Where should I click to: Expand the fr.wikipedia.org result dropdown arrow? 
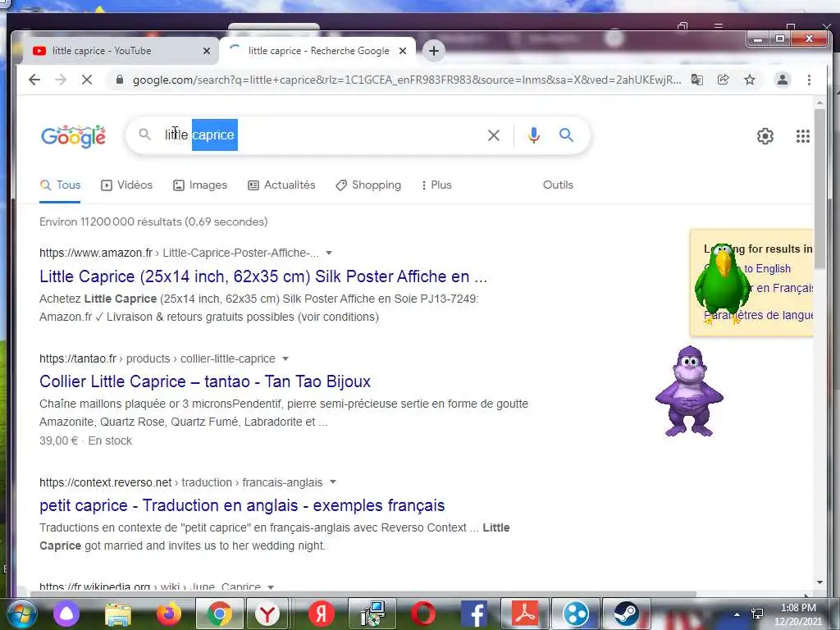coord(271,587)
